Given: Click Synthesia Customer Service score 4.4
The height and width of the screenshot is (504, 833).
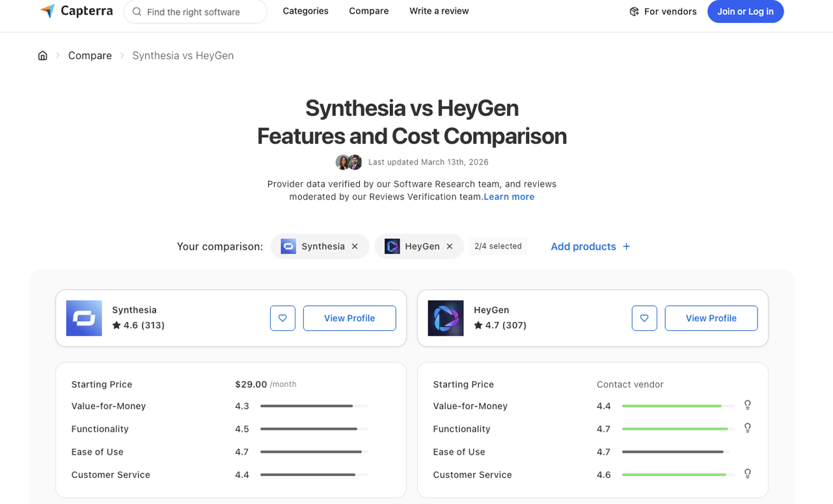Looking at the screenshot, I should pos(242,475).
